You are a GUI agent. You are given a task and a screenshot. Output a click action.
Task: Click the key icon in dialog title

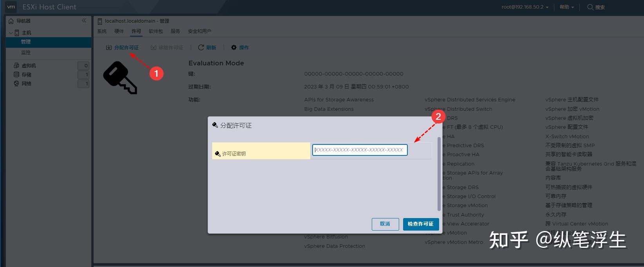[x=215, y=125]
